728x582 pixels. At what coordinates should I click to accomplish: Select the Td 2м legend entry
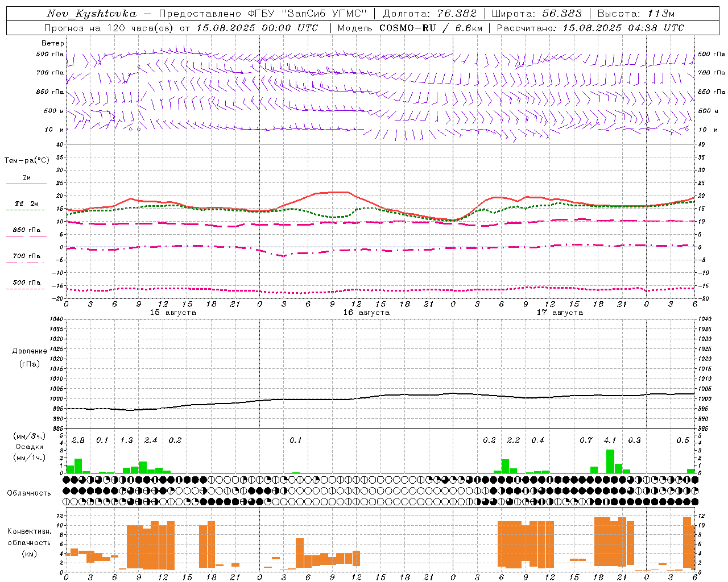point(27,203)
